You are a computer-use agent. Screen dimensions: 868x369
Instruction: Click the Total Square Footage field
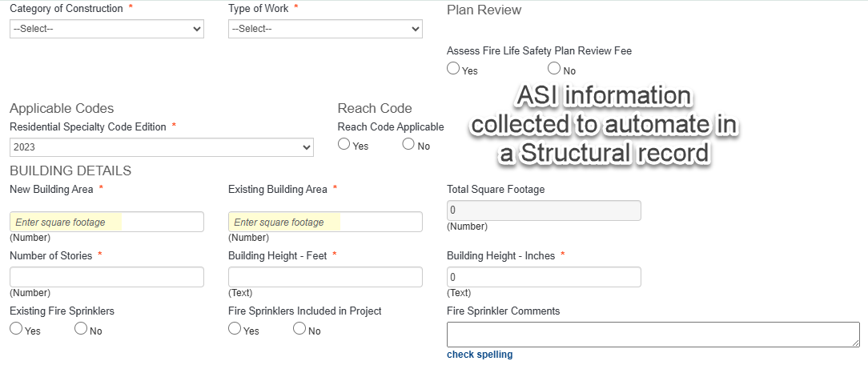(x=543, y=211)
